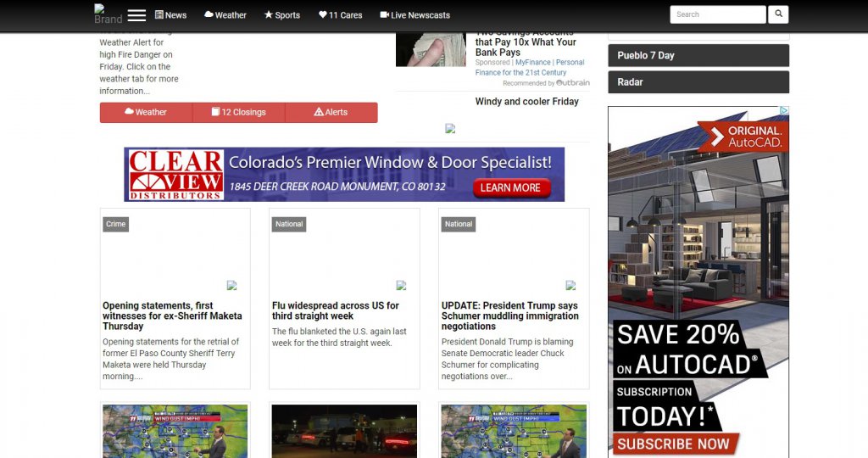Viewport: 868px width, 458px height.
Task: Click the red Weather button
Action: coord(146,112)
